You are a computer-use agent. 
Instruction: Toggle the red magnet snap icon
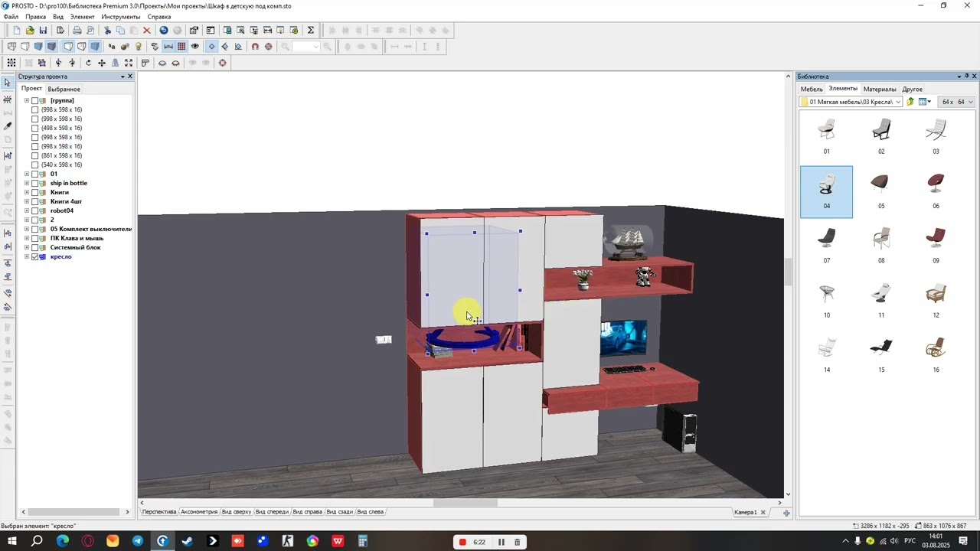pyautogui.click(x=255, y=47)
